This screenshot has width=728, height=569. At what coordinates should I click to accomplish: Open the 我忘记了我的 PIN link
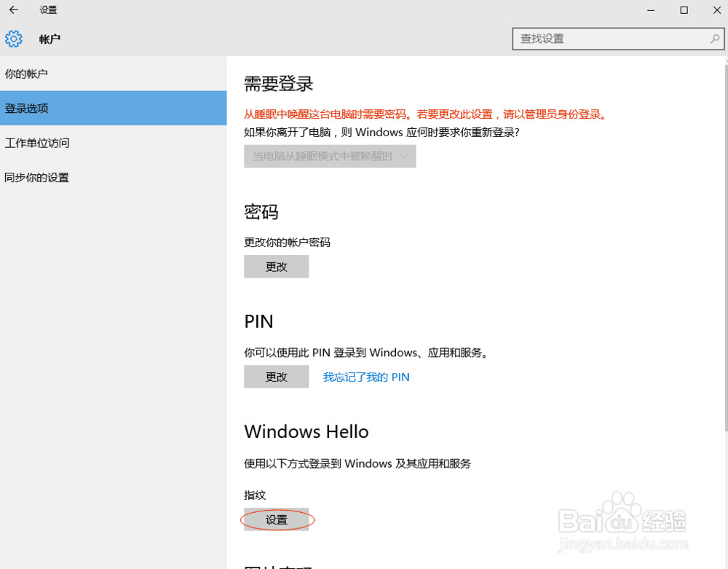point(366,377)
